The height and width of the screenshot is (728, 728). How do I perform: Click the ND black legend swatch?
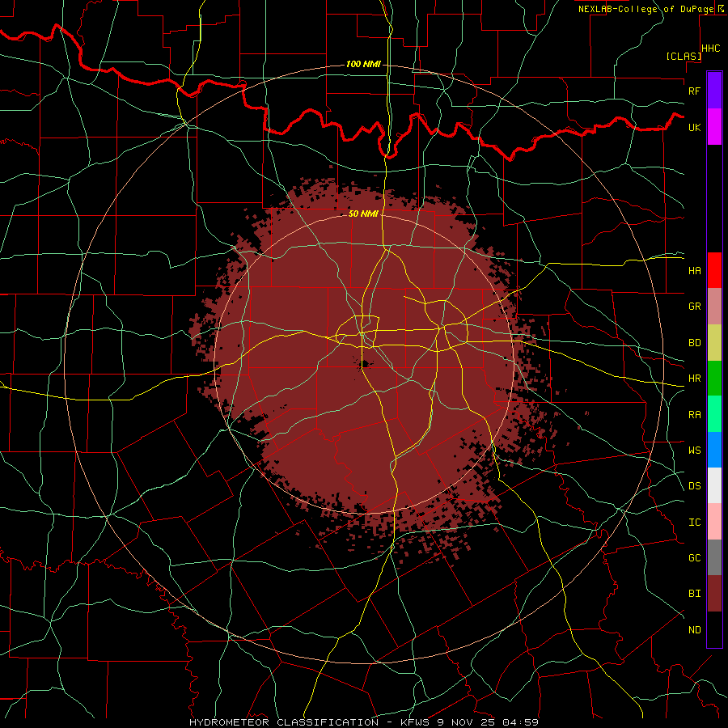(714, 629)
